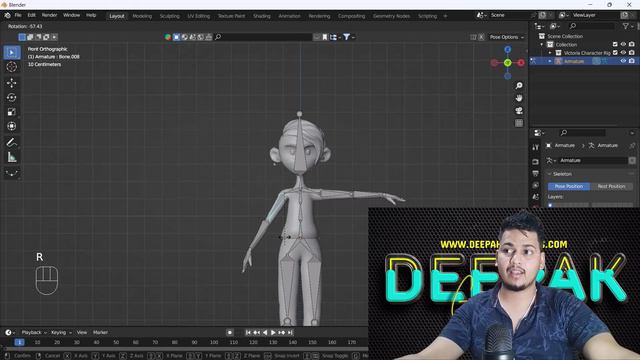This screenshot has height=360, width=640.
Task: Click the pan view hand icon
Action: click(519, 98)
